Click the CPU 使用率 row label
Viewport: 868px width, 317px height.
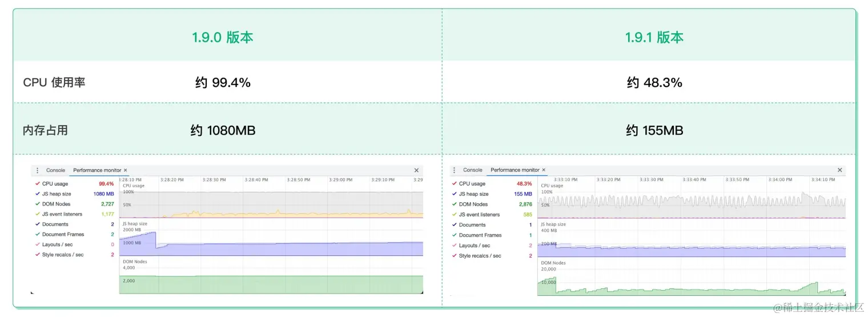click(54, 82)
